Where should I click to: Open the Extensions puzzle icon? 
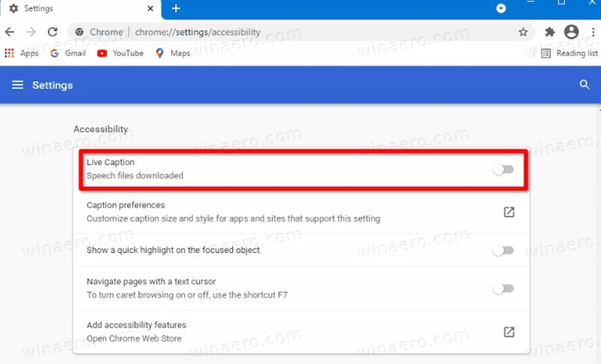pos(550,32)
